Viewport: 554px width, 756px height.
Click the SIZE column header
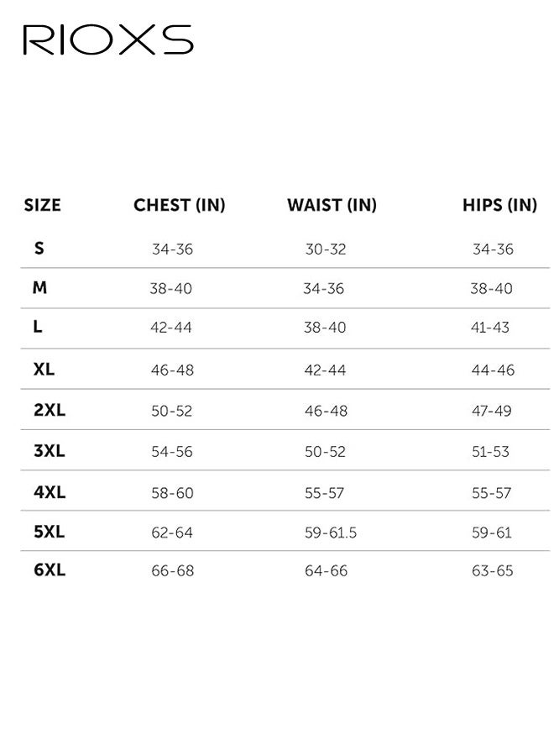click(42, 205)
